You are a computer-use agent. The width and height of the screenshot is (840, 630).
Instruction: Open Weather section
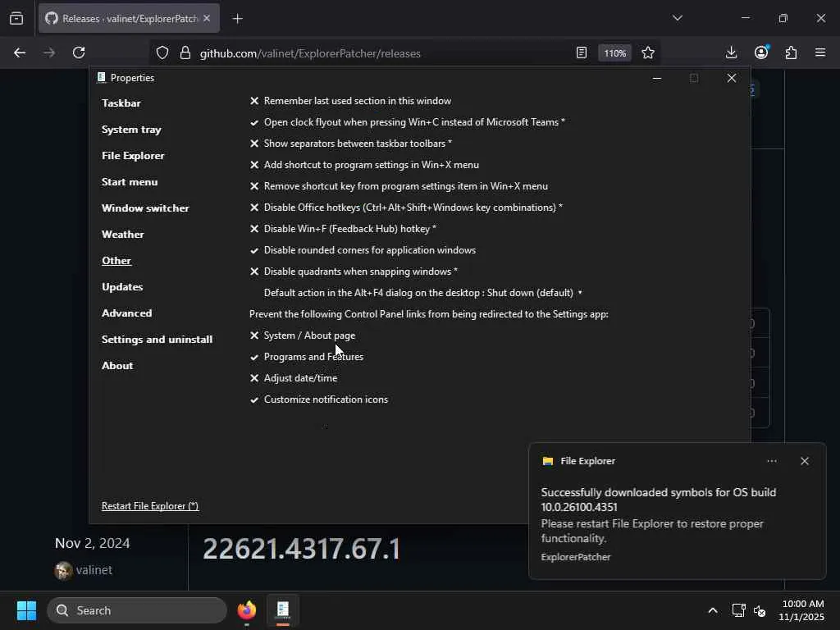click(x=123, y=234)
